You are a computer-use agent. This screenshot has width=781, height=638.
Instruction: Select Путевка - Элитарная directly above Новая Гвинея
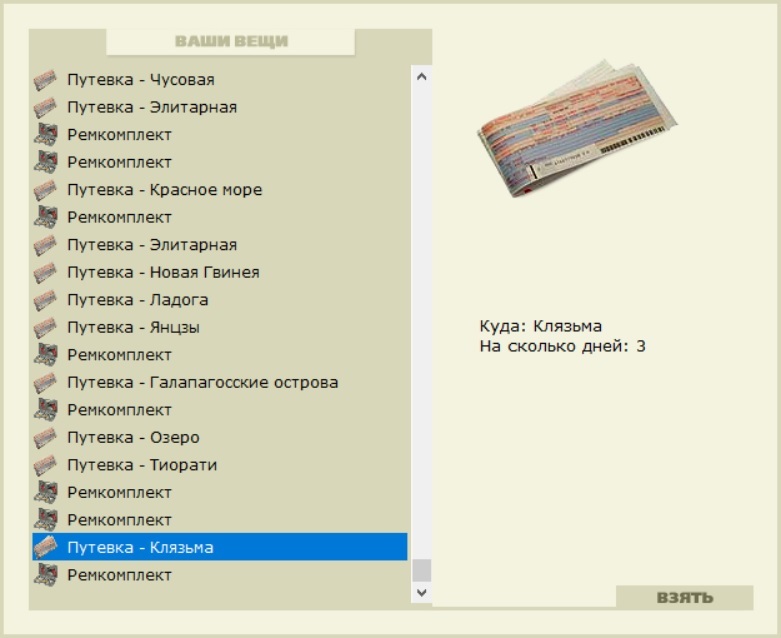[220, 245]
